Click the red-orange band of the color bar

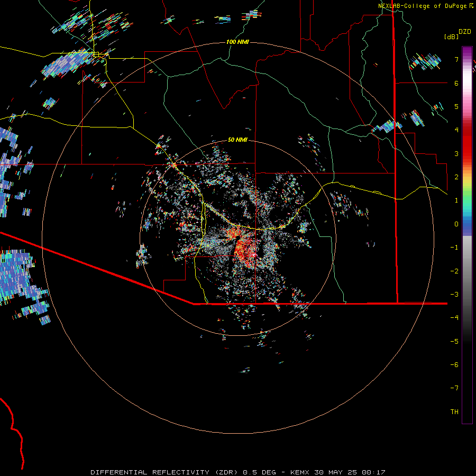click(467, 149)
